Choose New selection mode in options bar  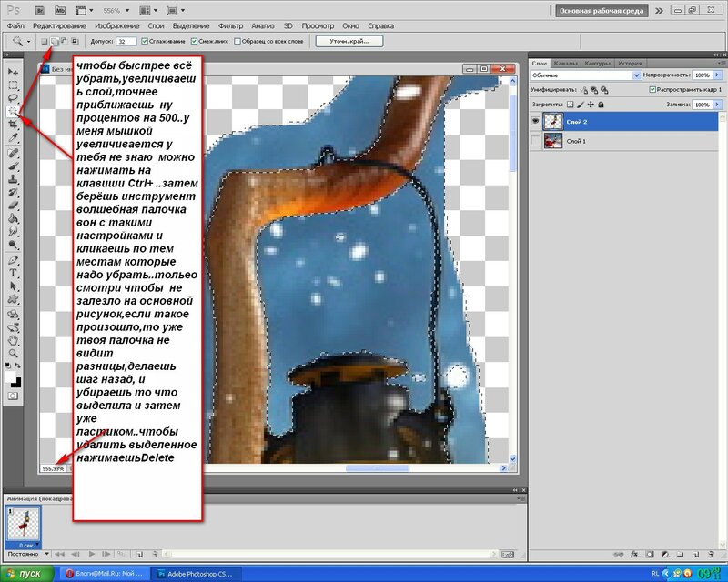coord(44,41)
